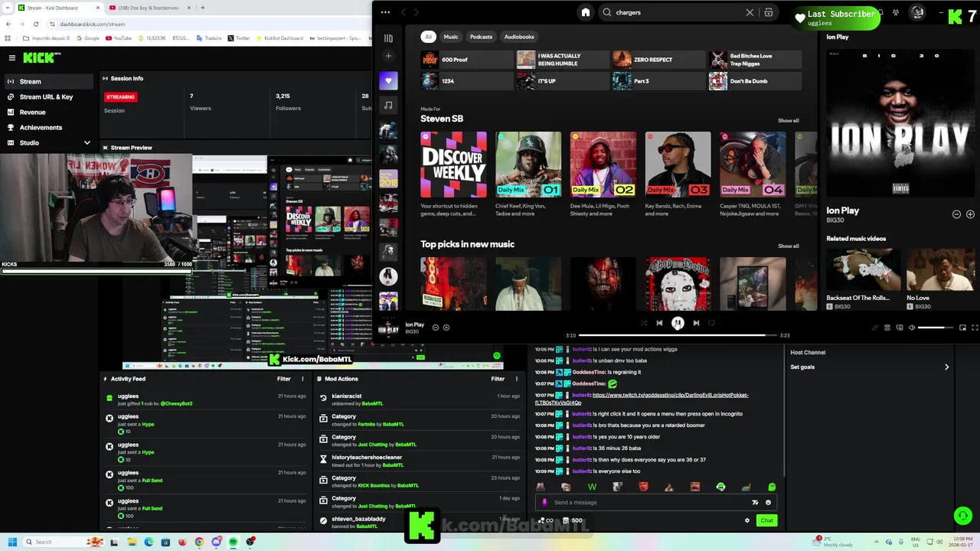Toggle Spotify lyrics microphone icon
The image size is (980, 551).
coord(875,328)
